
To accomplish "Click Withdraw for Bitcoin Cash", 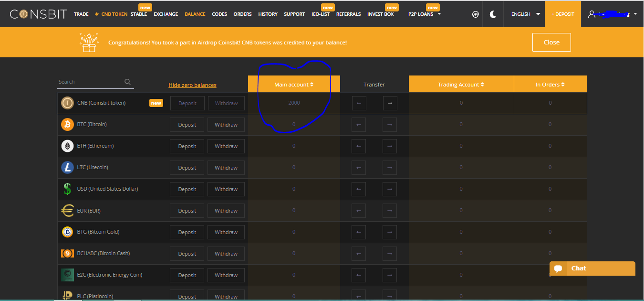I will 226,254.
